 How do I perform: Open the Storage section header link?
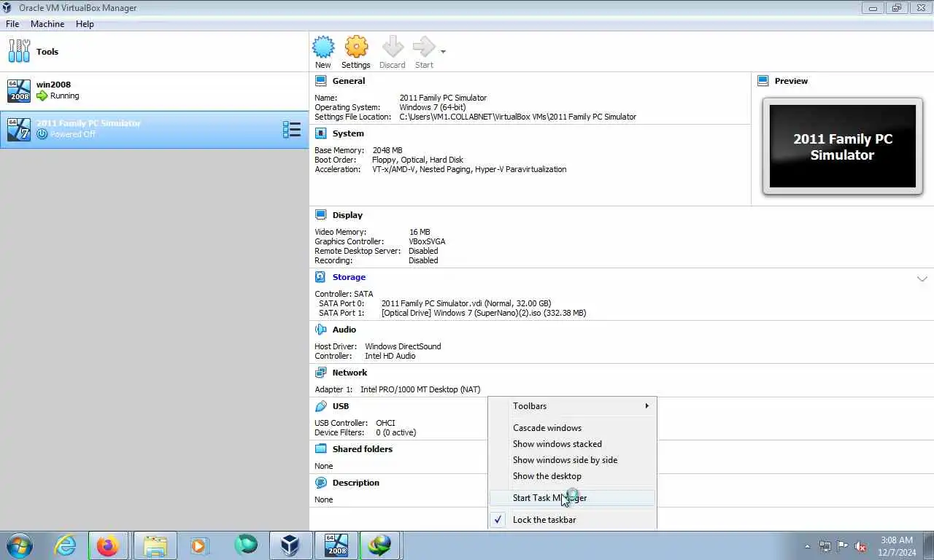point(349,277)
